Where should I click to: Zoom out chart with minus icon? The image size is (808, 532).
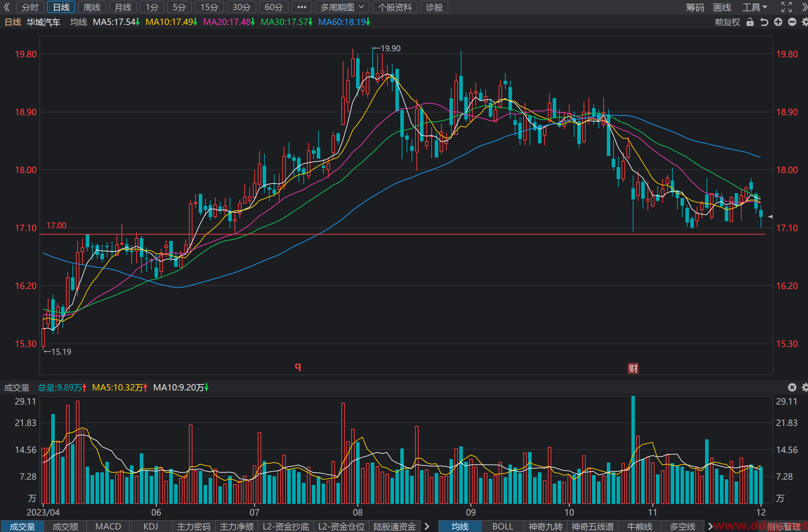(792, 22)
